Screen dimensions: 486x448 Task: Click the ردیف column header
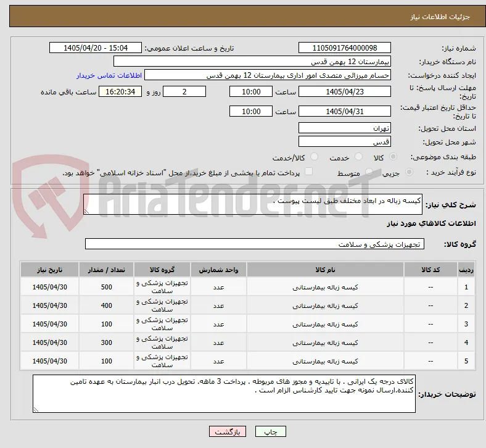466,270
